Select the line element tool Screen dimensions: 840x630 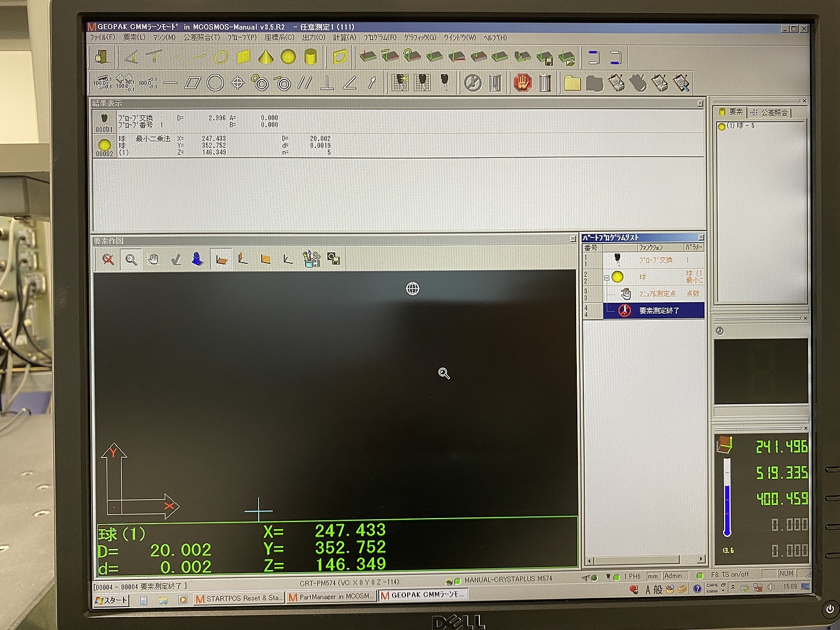coord(199,57)
